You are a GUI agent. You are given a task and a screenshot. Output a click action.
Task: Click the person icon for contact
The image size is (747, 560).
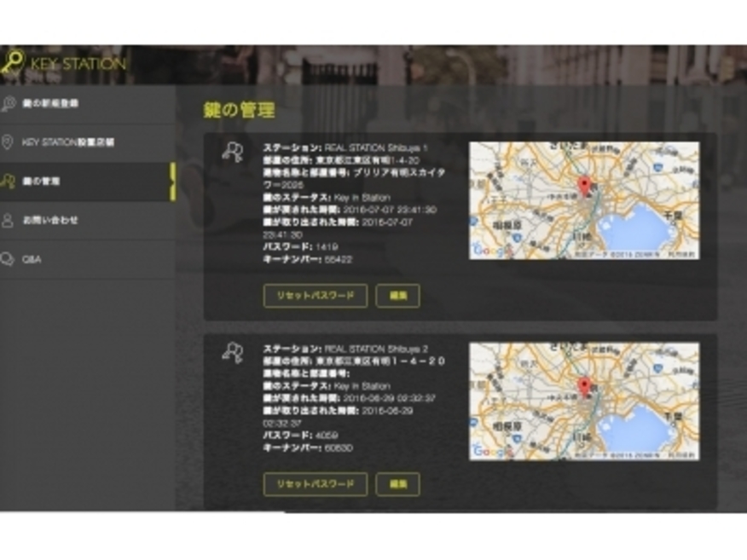tap(7, 220)
